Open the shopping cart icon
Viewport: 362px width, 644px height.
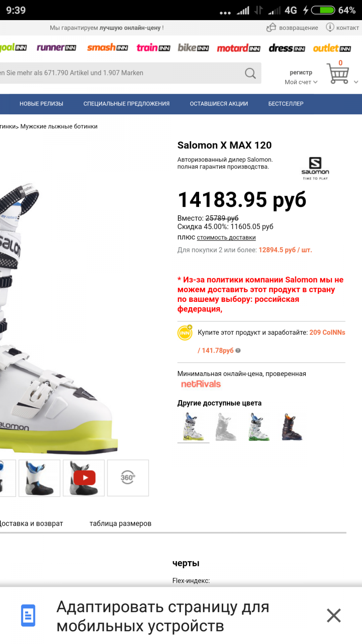(x=338, y=73)
